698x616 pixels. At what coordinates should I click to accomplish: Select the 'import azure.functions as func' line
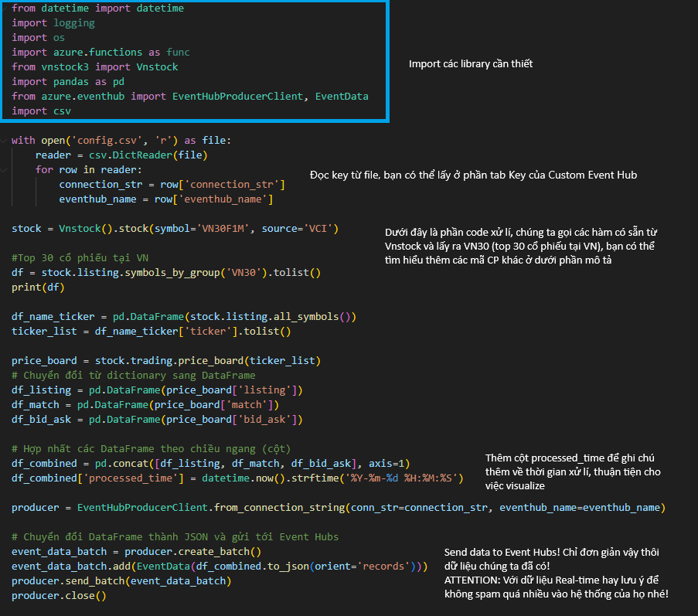tap(100, 52)
